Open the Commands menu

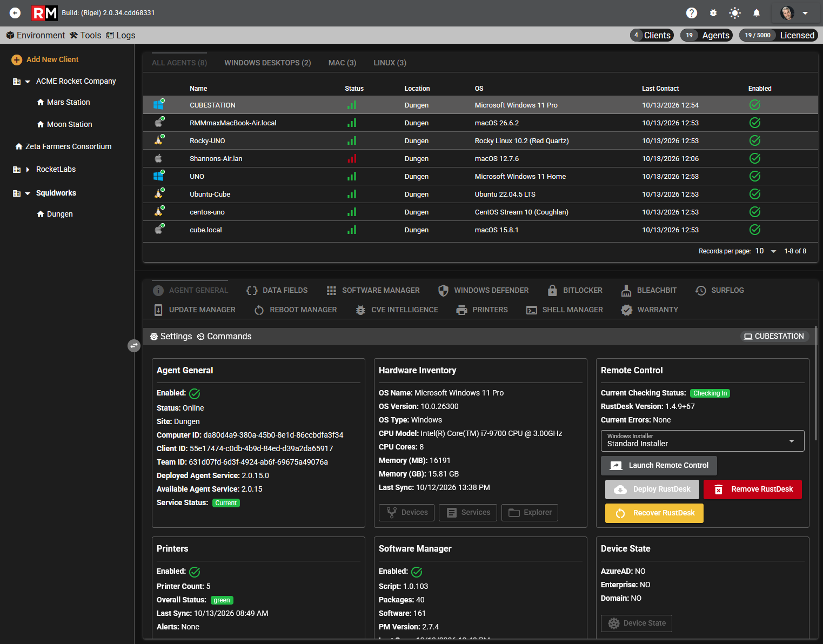(x=224, y=337)
